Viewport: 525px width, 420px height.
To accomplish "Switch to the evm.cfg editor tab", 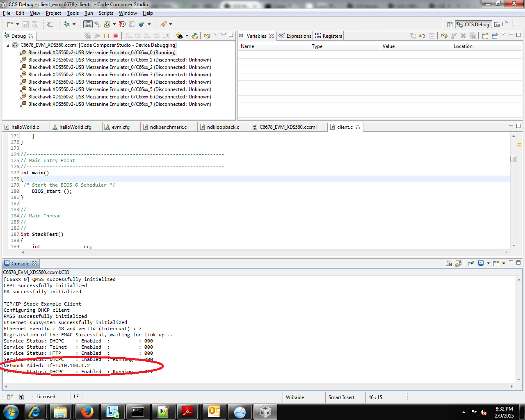I will pos(121,127).
